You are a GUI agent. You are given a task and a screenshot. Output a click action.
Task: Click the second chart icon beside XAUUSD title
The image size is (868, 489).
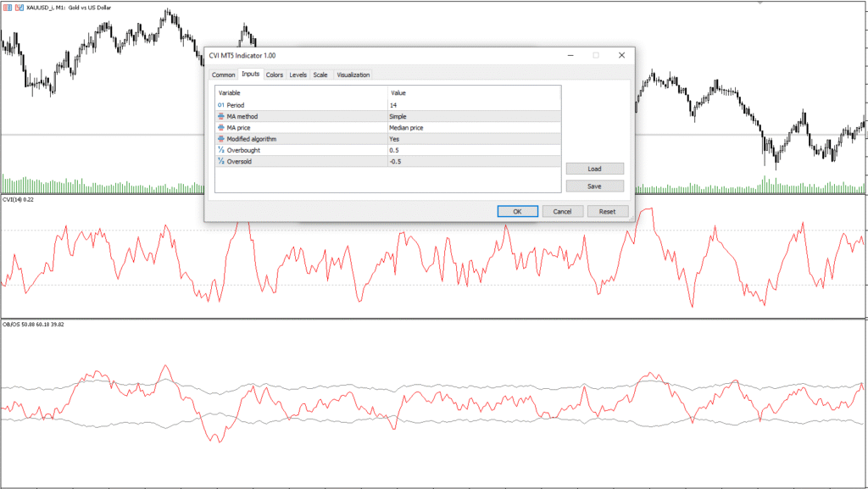19,7
